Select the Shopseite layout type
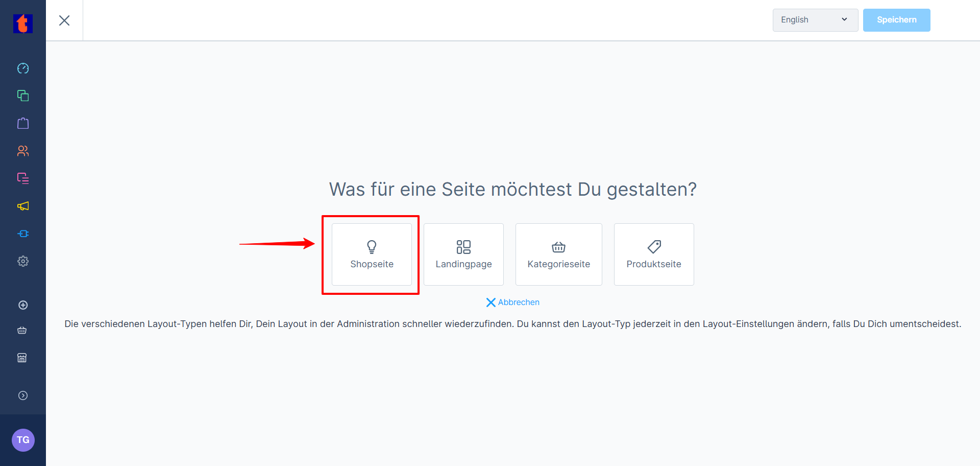This screenshot has width=980, height=466. click(x=372, y=254)
